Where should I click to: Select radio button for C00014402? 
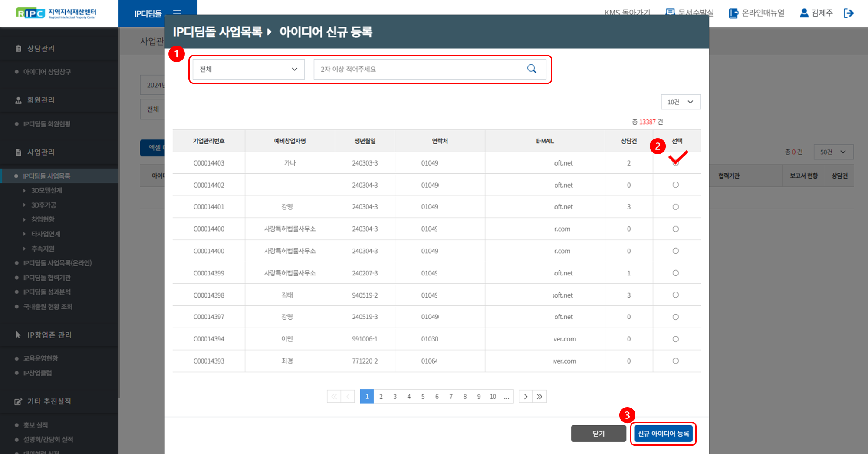coord(675,185)
